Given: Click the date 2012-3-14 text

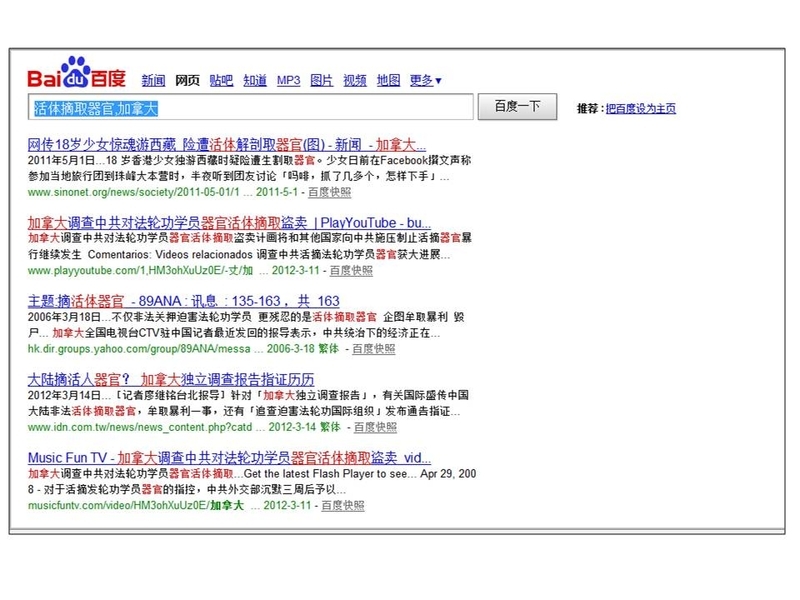Looking at the screenshot, I should coord(292,427).
